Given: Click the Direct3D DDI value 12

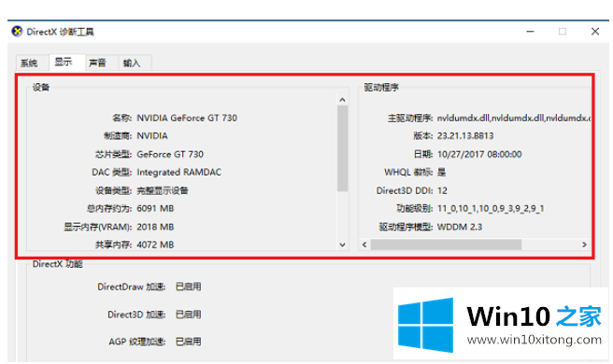Looking at the screenshot, I should tap(442, 190).
